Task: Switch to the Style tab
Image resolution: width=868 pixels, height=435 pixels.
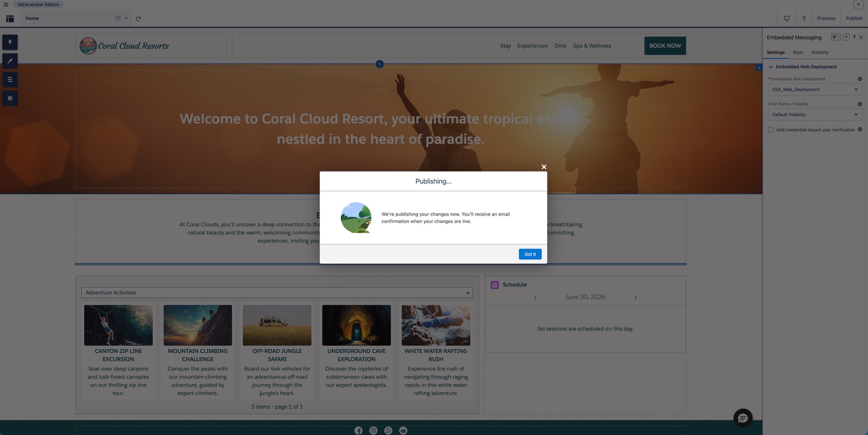Action: (798, 52)
